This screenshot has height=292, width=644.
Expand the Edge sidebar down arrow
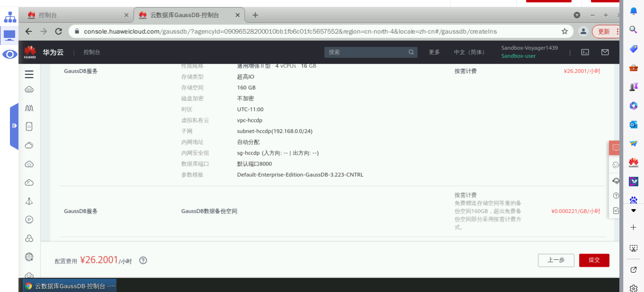(x=634, y=210)
